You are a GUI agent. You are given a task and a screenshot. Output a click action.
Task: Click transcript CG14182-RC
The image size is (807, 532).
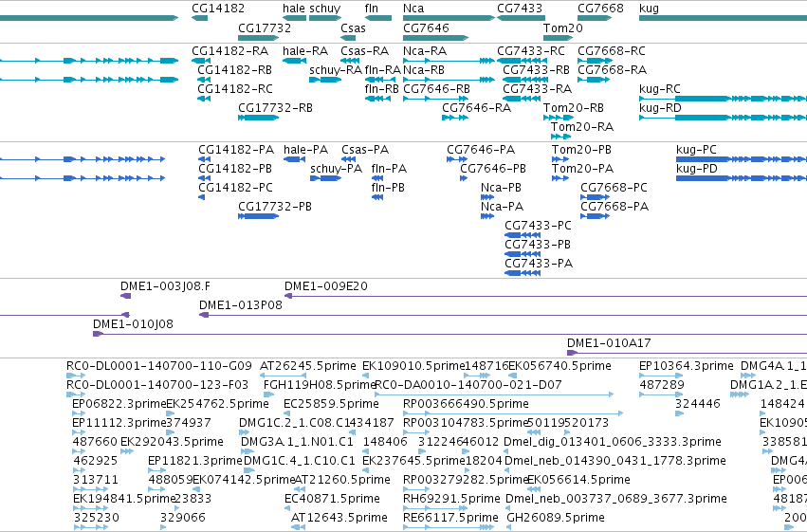coord(235,89)
